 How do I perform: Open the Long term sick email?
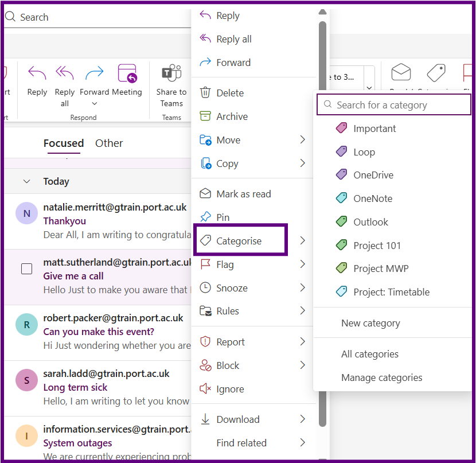[97, 388]
